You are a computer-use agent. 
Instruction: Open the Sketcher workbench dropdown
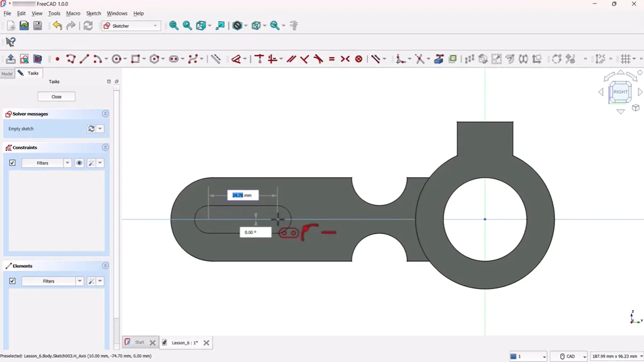[131, 26]
